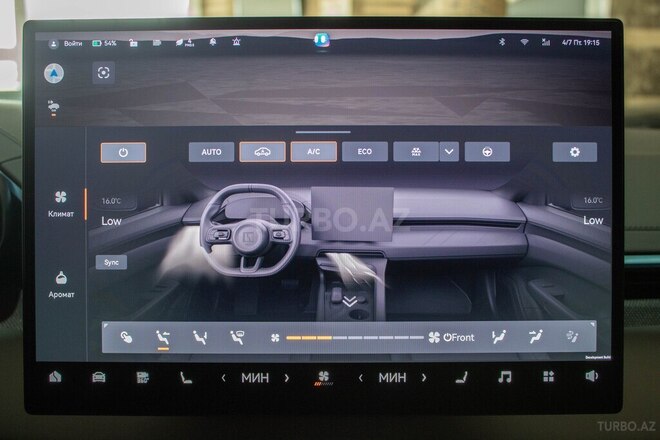Open the navigation compass arrow
This screenshot has width=660, height=440.
tap(54, 73)
